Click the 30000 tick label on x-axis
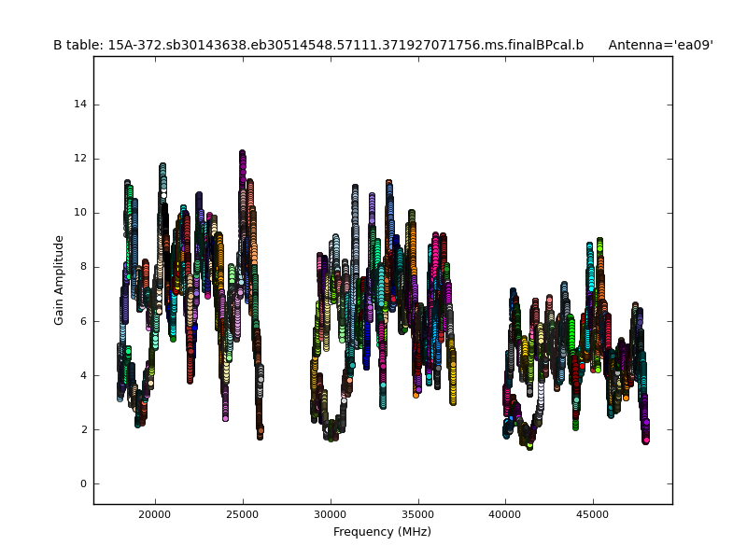 330,514
